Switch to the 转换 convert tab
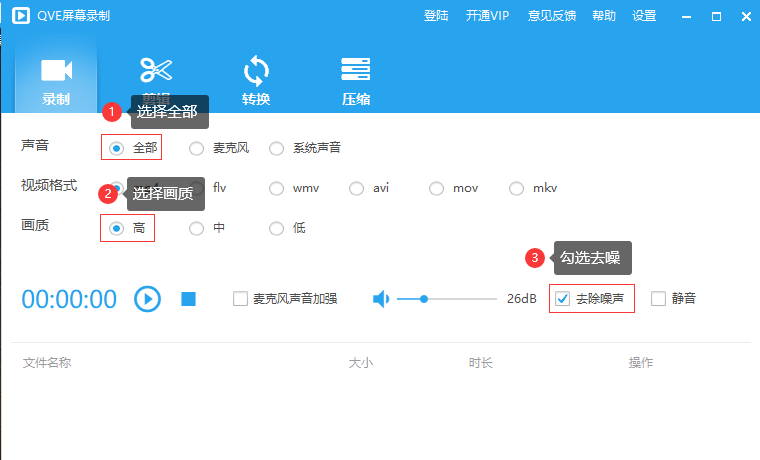This screenshot has height=460, width=760. (256, 80)
